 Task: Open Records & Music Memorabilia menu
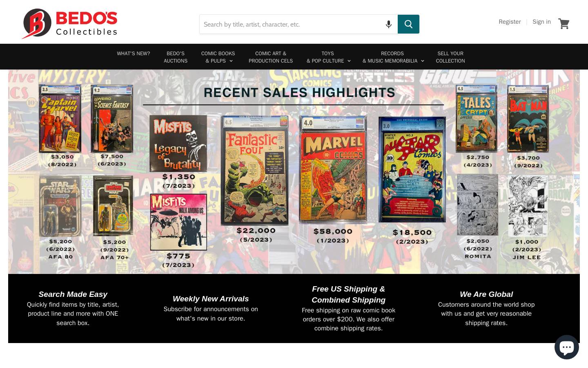coord(392,57)
